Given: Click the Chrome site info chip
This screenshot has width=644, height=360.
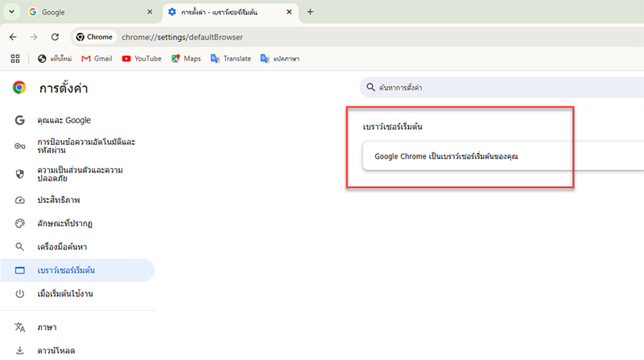Looking at the screenshot, I should coord(94,37).
